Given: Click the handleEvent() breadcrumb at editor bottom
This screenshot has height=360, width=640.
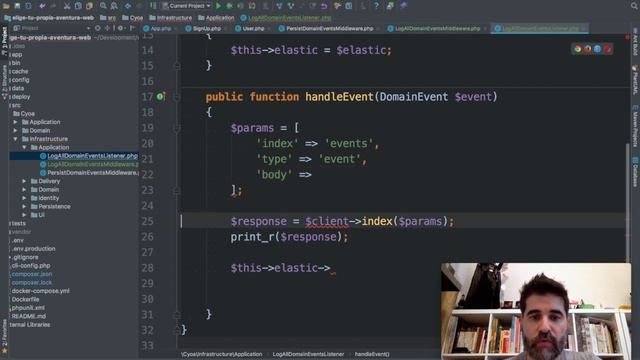Looking at the screenshot, I should (372, 354).
